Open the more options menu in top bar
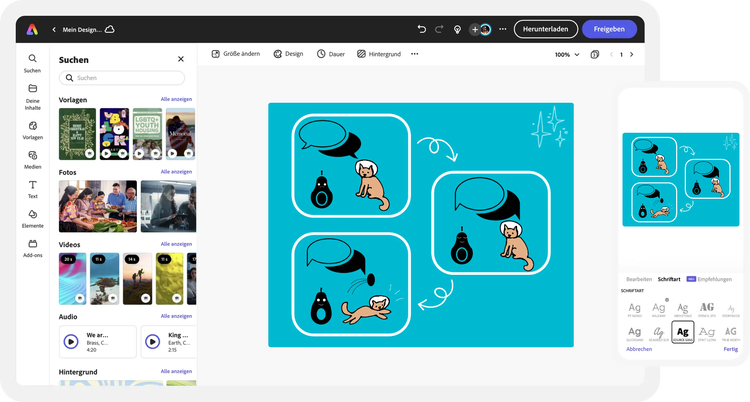The image size is (750, 402). click(x=502, y=29)
